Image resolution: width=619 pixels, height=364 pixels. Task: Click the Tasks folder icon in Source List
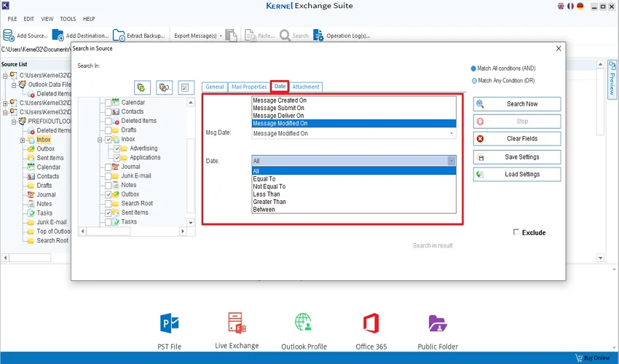tap(31, 213)
